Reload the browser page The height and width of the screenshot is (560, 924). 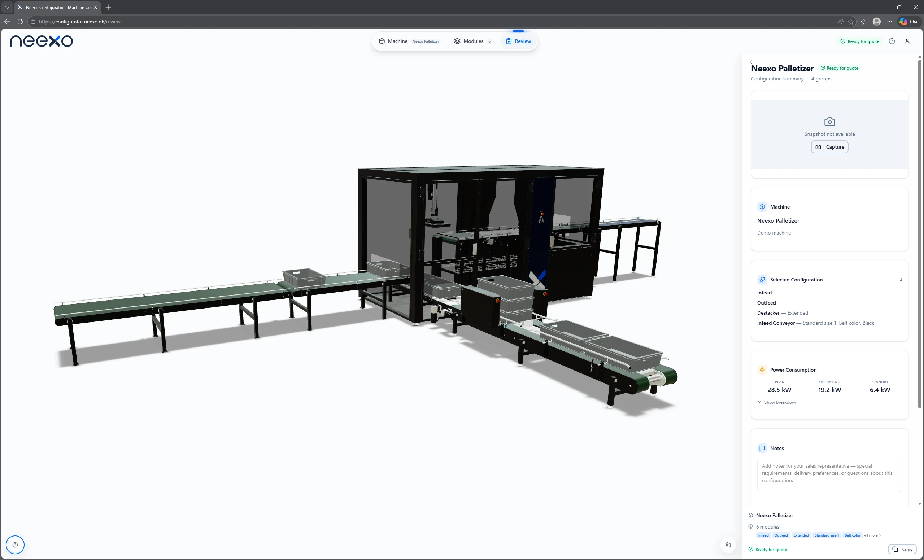click(20, 22)
